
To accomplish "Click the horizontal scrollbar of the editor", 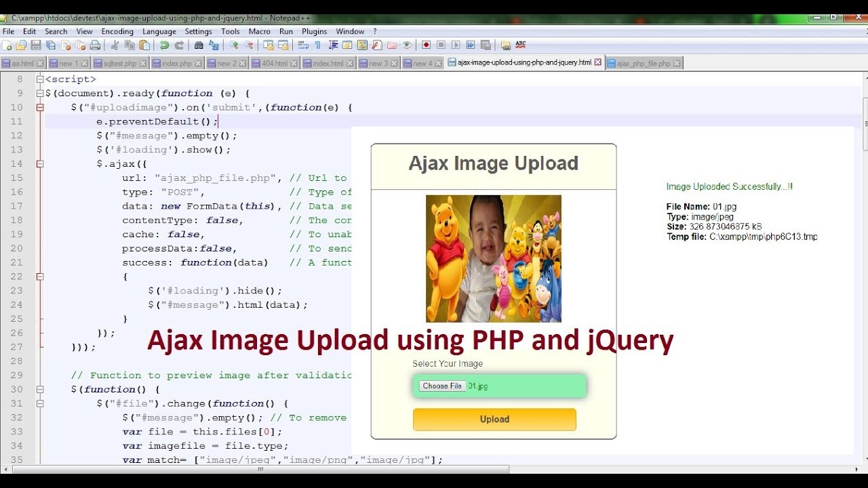I will pos(261,468).
